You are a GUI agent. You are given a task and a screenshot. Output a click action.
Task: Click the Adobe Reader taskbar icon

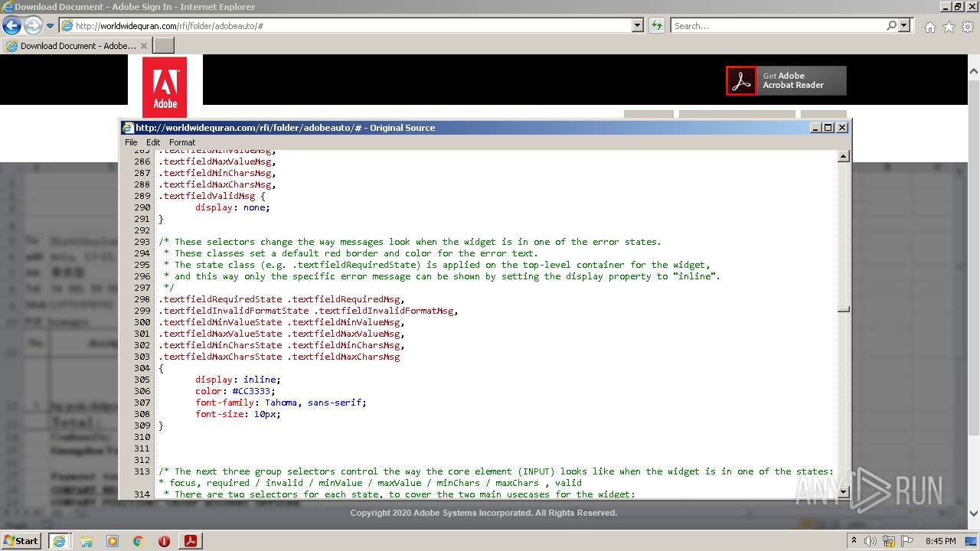pyautogui.click(x=191, y=541)
